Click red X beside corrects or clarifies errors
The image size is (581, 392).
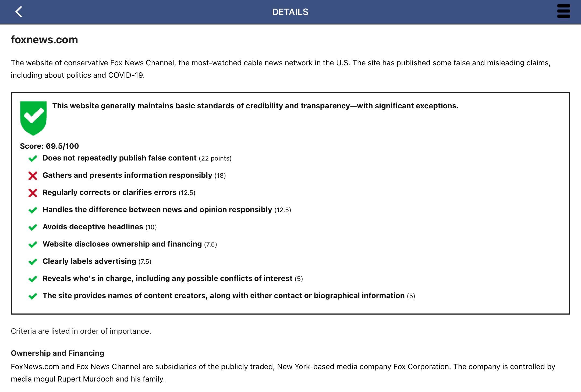[33, 193]
